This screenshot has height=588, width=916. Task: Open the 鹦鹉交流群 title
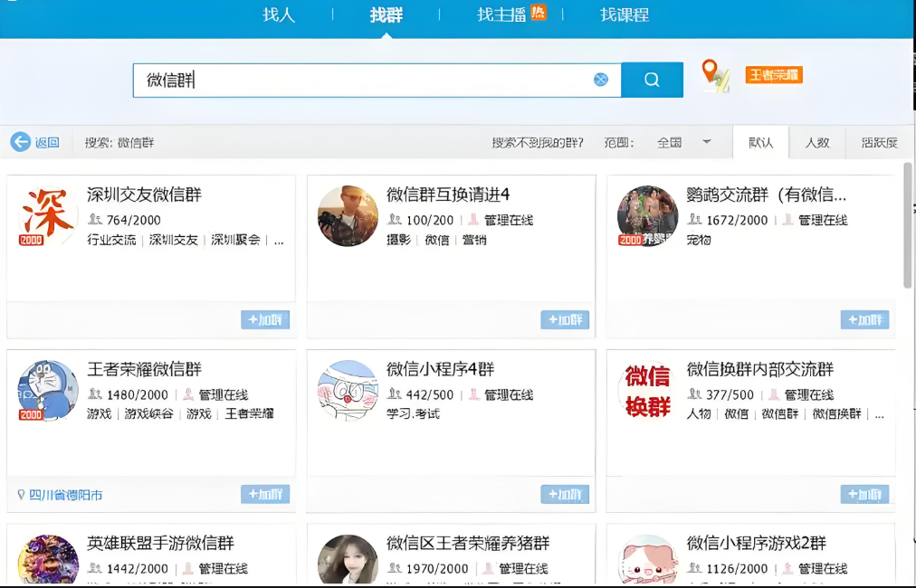coord(766,194)
